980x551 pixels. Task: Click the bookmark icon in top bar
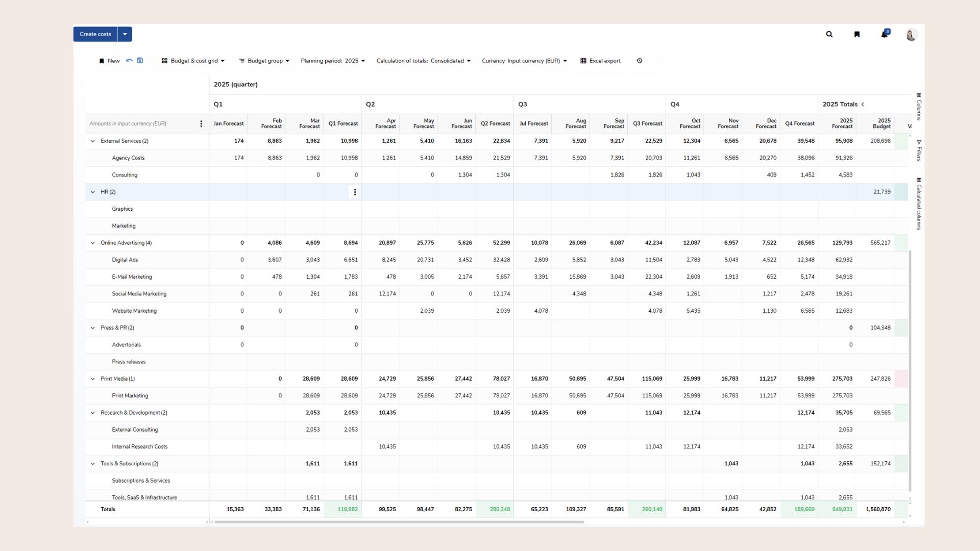[857, 34]
